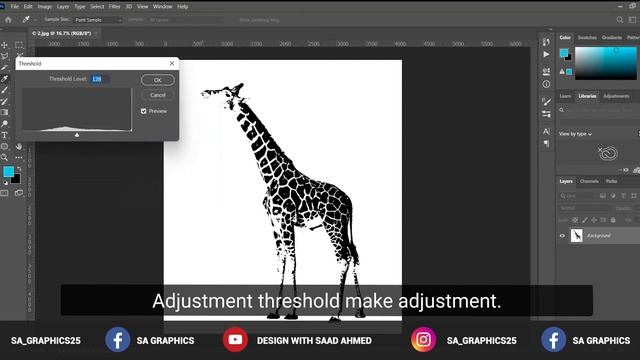
Task: Toggle the Preview checkbox in Threshold dialog
Action: [x=144, y=111]
